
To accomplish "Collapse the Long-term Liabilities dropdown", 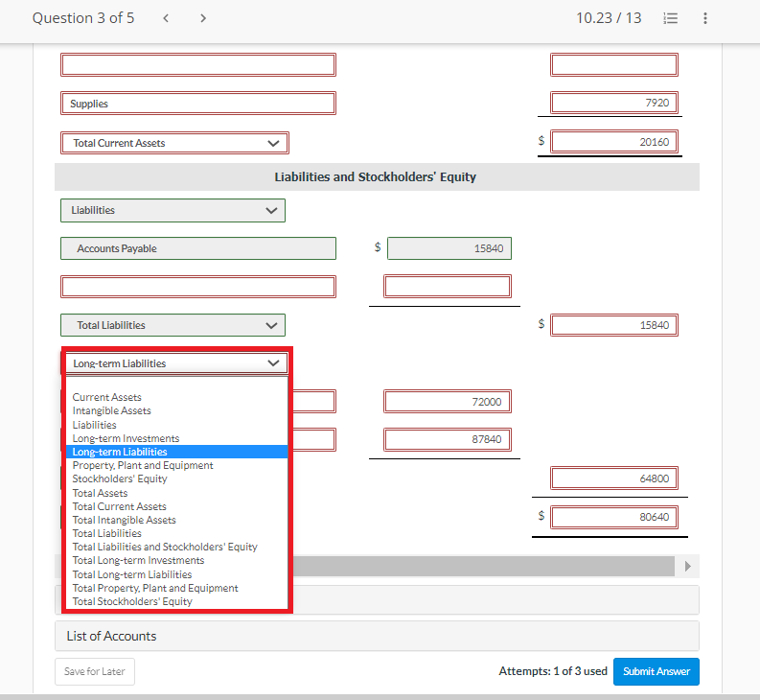I will tap(176, 363).
